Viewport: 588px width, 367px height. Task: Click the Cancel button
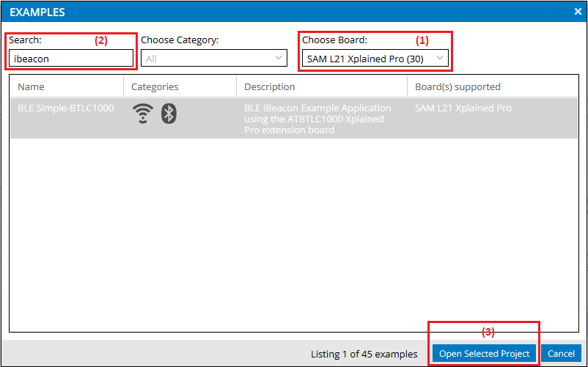[561, 354]
